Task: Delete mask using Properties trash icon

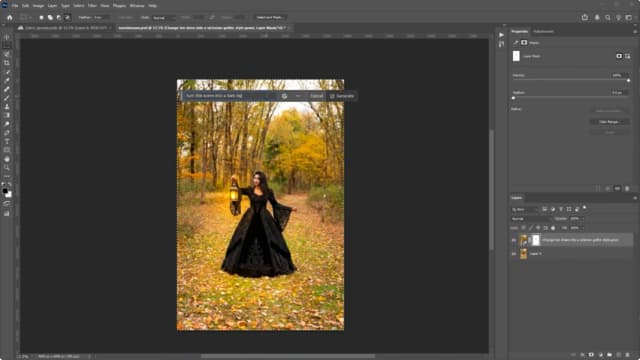Action: 627,188
